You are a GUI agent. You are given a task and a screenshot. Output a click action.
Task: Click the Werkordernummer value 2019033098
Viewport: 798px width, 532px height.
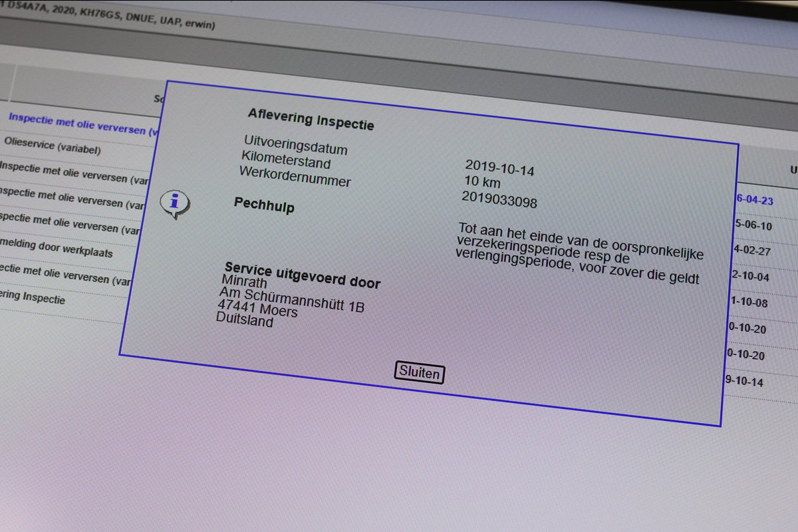click(499, 199)
